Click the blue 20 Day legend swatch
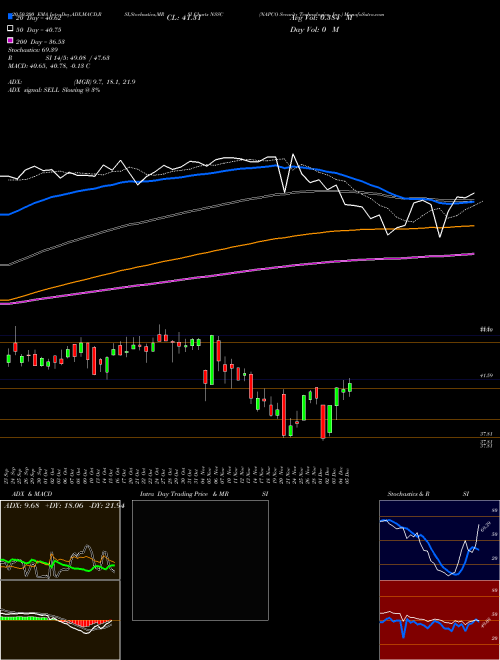The width and height of the screenshot is (500, 660). pos(11,17)
